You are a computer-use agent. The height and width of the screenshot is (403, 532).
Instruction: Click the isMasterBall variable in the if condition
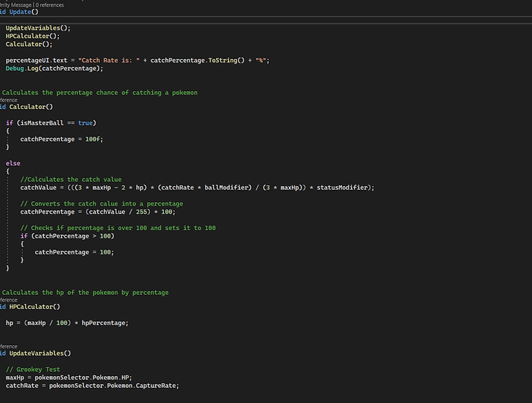42,123
